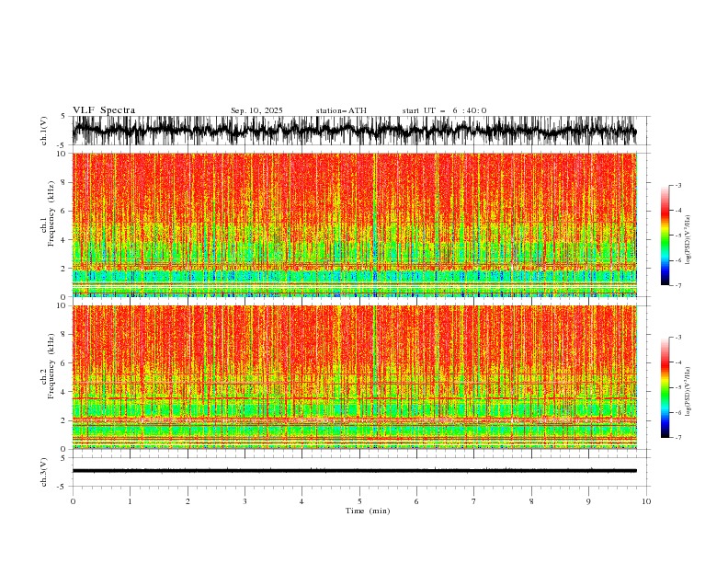Click the ch.3(V) flat waveform trace
This screenshot has height=563, width=728.
pos(355,471)
